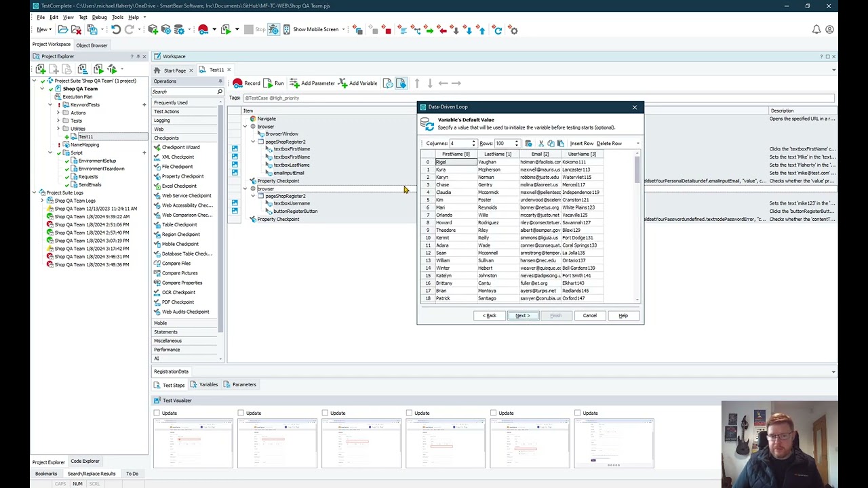The height and width of the screenshot is (488, 868).
Task: Click the Cancel button in the Data-Driven Loop dialog
Action: point(590,316)
